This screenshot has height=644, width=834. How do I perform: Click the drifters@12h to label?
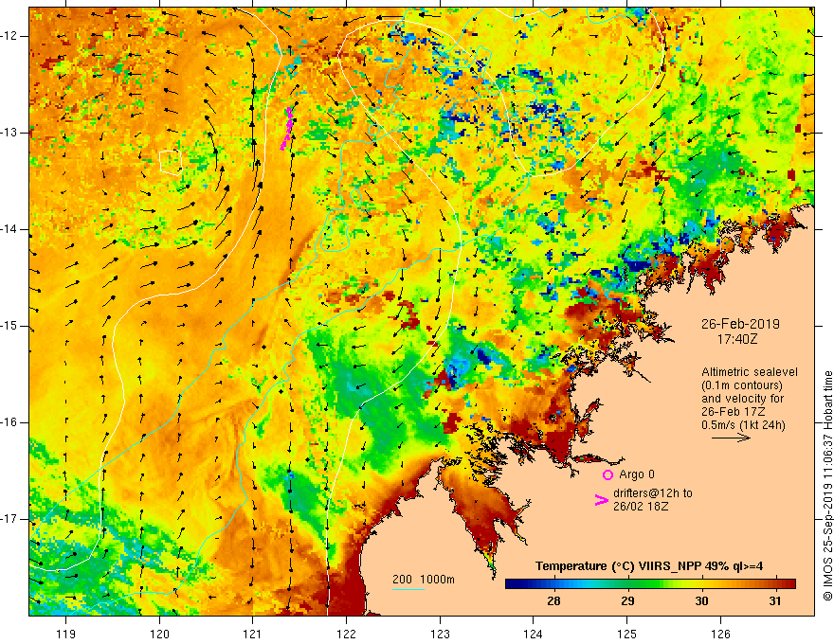coord(653,493)
